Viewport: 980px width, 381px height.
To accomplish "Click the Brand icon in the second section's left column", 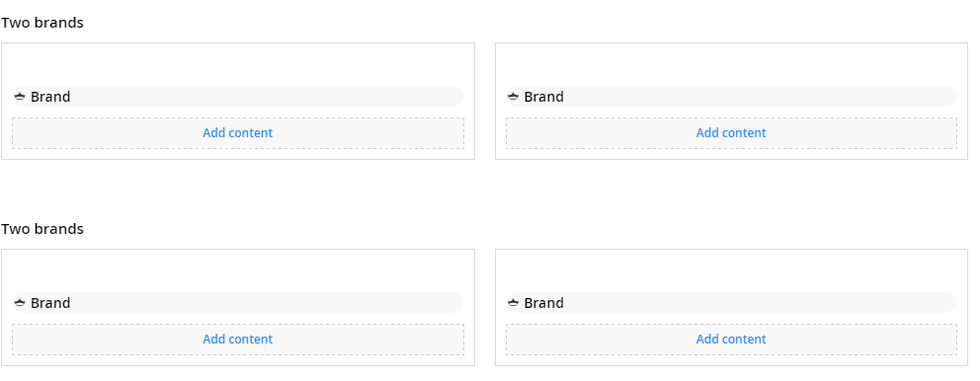I will coord(20,303).
